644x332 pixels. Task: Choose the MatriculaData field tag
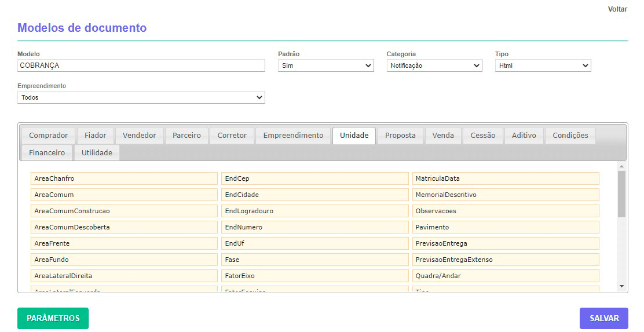[505, 178]
